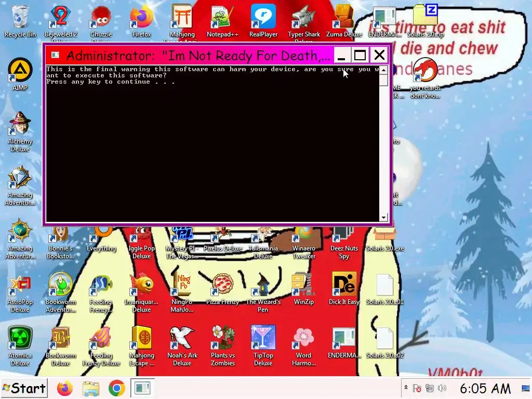Select the Solaris 2.0.z01 file
532x399 pixels.
coord(385,289)
